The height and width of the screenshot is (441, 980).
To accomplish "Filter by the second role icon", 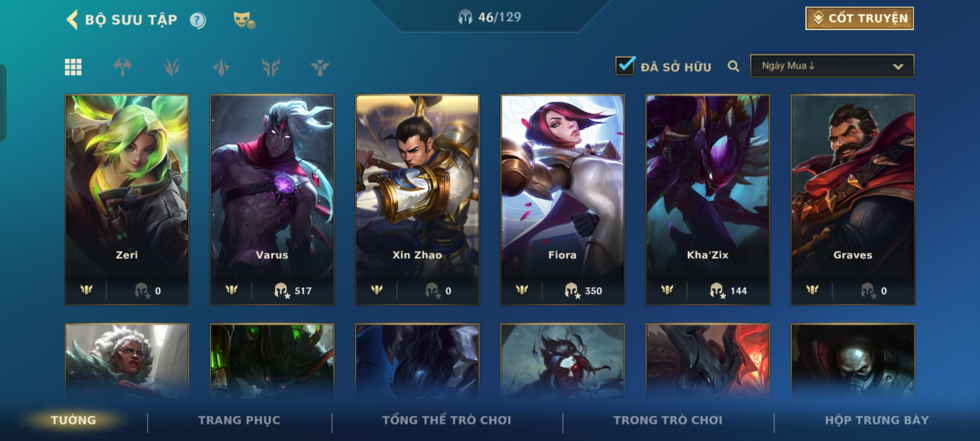I will (x=172, y=67).
